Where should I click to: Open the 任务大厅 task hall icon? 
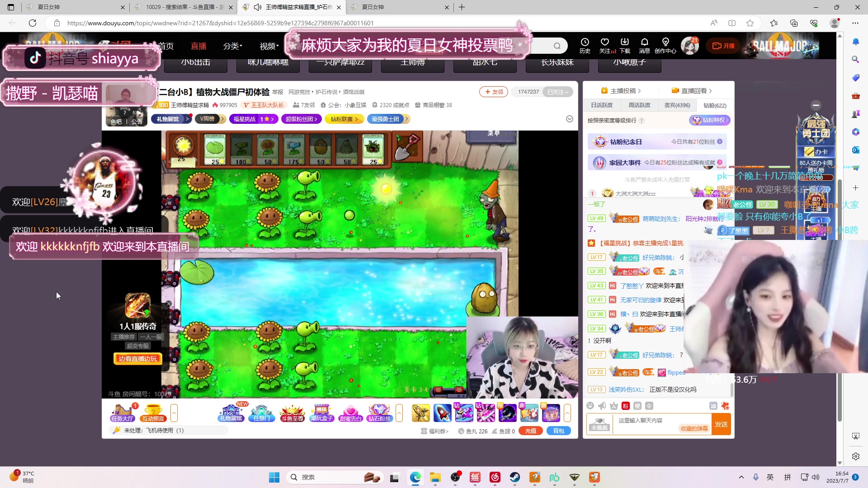click(123, 413)
